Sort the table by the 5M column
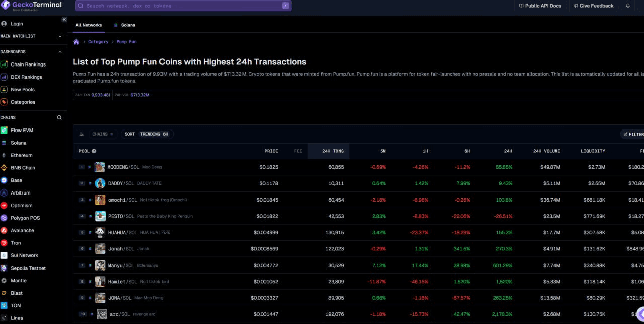The height and width of the screenshot is (324, 644). click(x=383, y=151)
